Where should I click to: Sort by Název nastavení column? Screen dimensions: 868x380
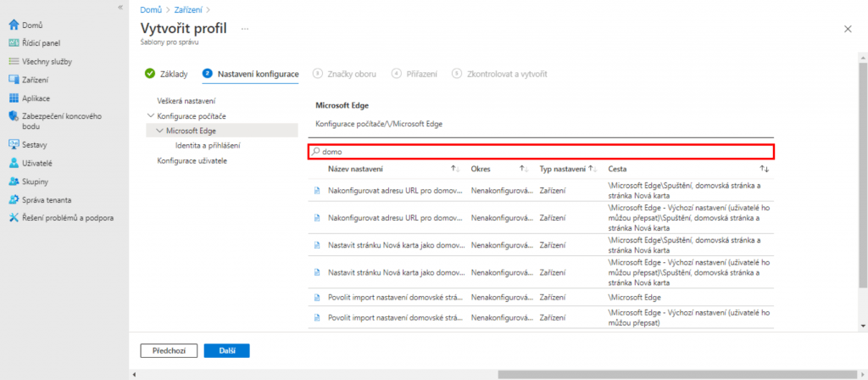pos(454,169)
